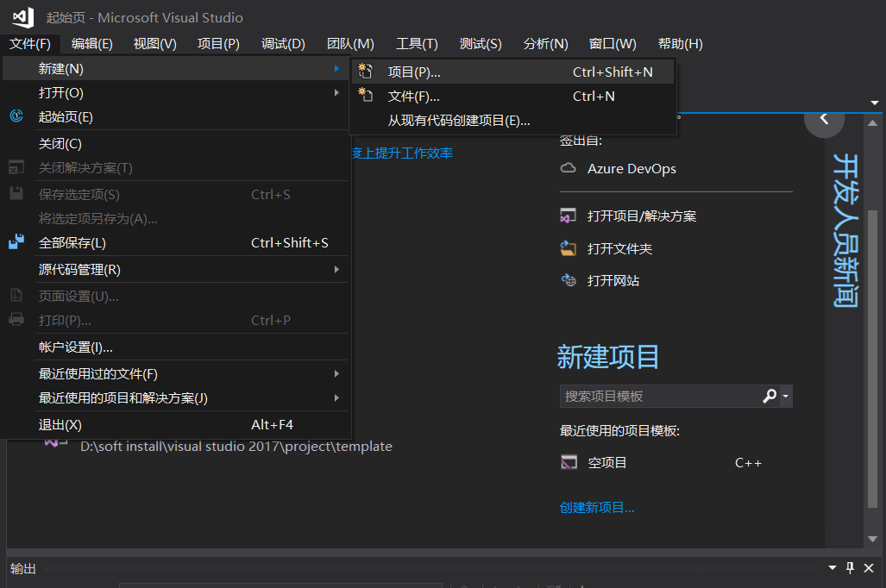Click the Azure DevOps cloud icon
The width and height of the screenshot is (886, 588).
[569, 169]
